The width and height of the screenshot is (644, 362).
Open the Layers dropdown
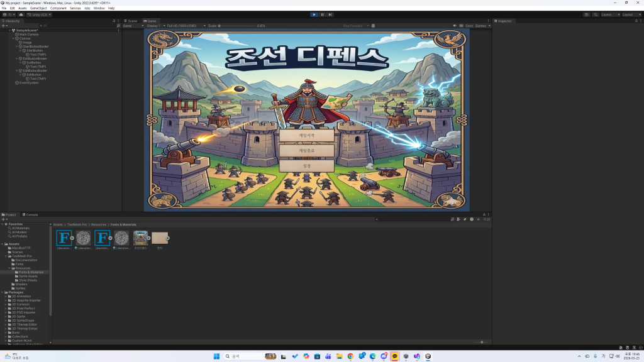tap(608, 14)
